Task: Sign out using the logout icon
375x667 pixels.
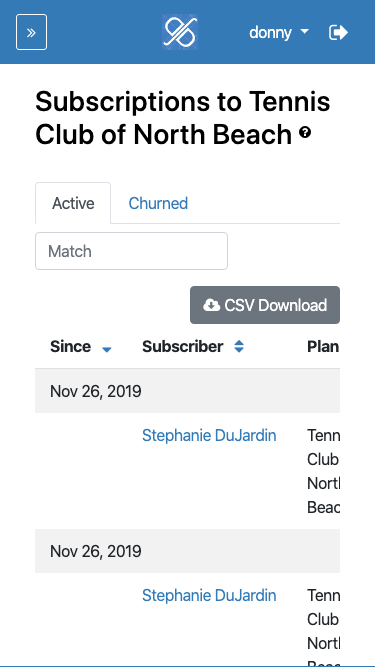Action: coord(338,32)
